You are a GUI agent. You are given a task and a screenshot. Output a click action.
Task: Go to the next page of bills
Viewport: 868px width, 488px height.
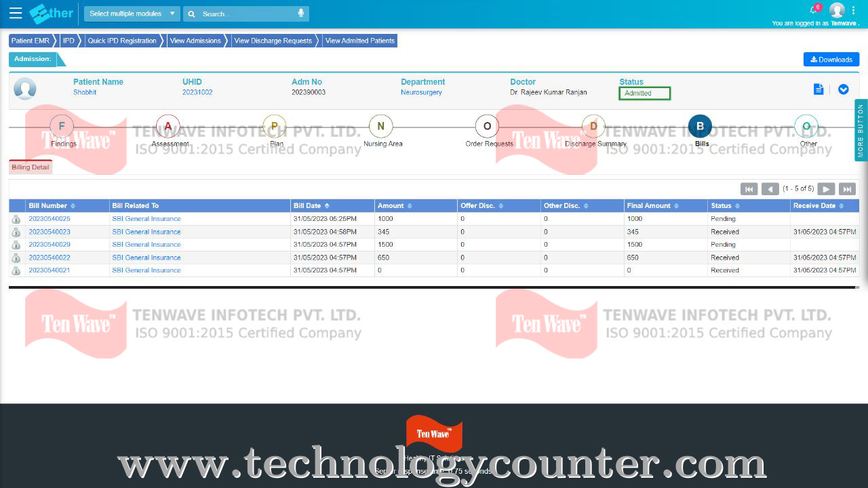pyautogui.click(x=826, y=189)
